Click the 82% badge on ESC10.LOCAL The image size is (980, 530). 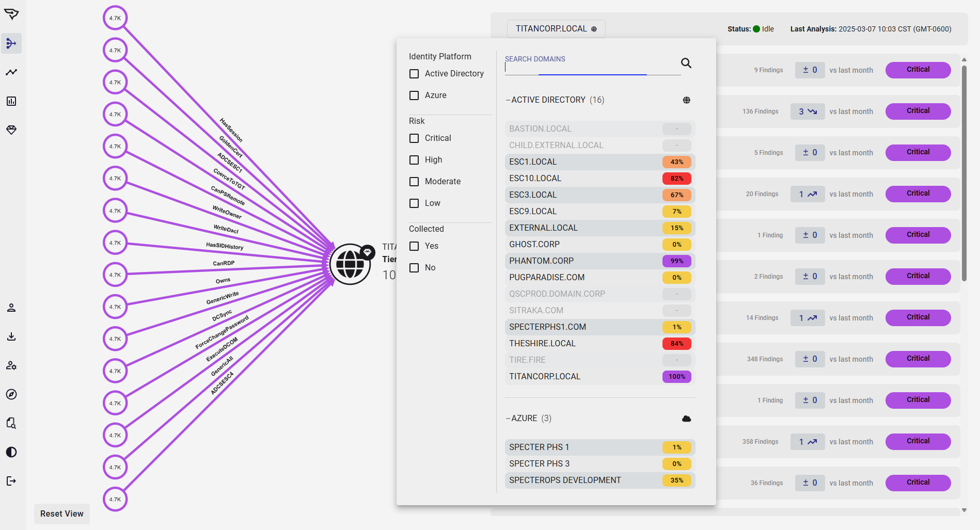677,179
